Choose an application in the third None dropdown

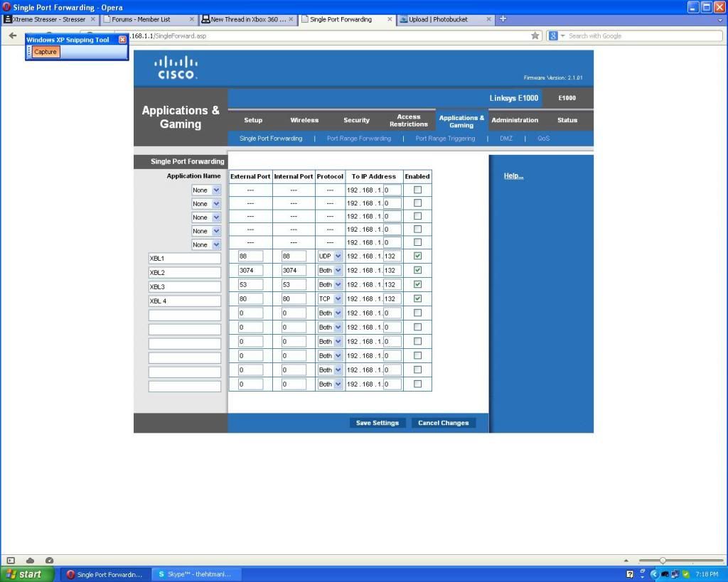[206, 217]
